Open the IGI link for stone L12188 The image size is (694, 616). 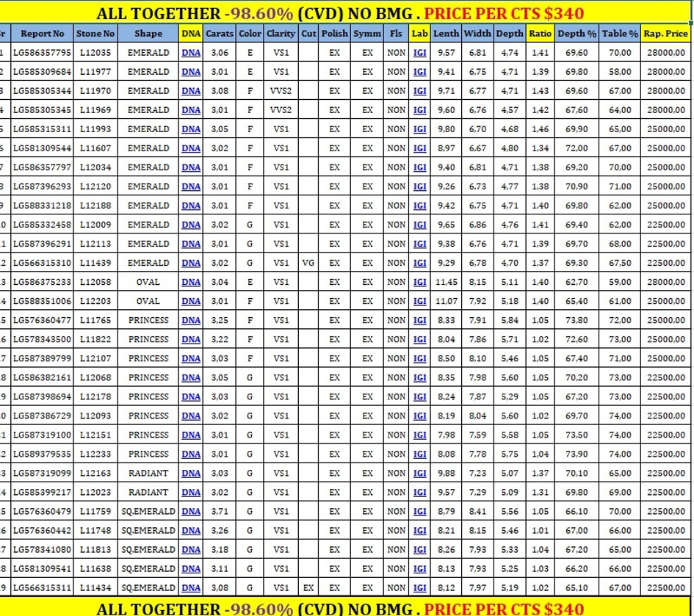(419, 206)
